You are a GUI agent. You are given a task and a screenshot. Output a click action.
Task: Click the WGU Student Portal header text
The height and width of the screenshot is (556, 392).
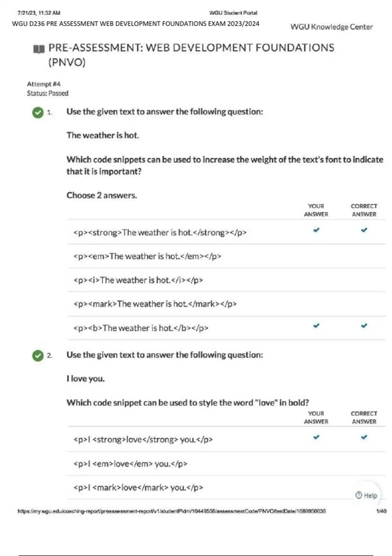pyautogui.click(x=233, y=13)
